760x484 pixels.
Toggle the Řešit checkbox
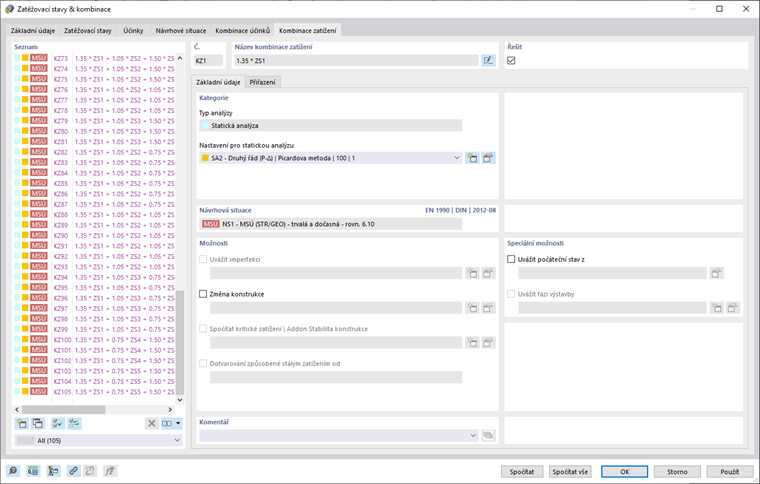[x=511, y=61]
